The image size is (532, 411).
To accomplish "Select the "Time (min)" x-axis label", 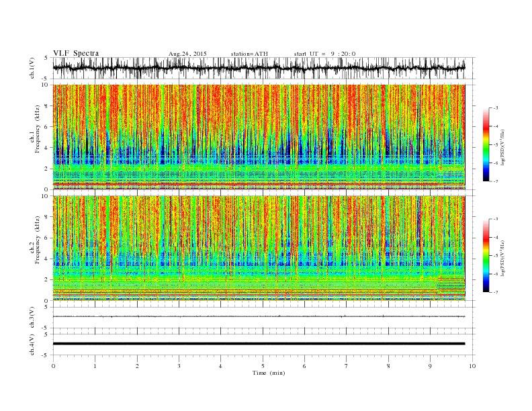I will tap(269, 373).
